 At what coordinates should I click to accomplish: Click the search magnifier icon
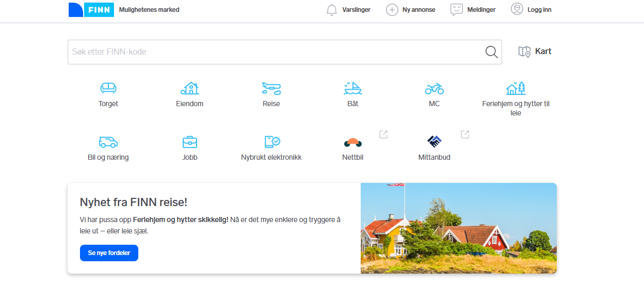(x=492, y=52)
